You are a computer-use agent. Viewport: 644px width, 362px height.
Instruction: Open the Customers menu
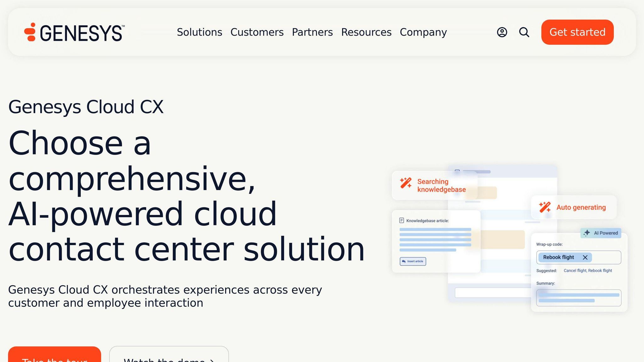257,32
